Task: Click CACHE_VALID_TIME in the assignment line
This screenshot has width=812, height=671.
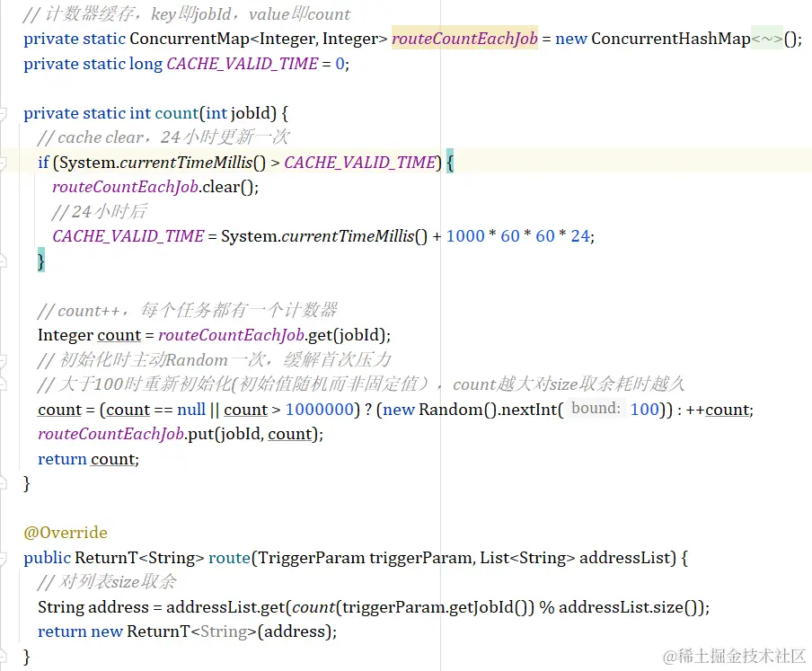Action: (x=128, y=236)
